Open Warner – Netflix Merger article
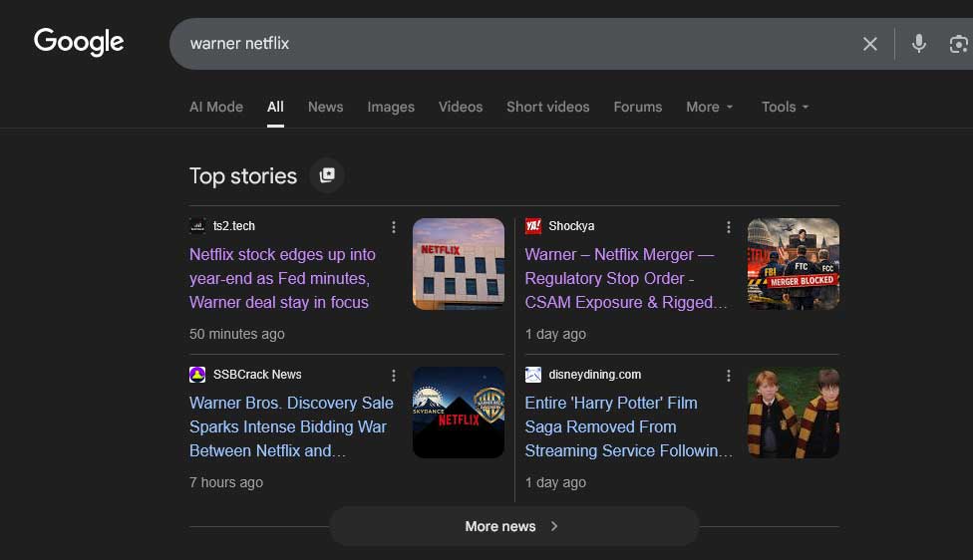Screen dimensions: 973x560 [625, 278]
